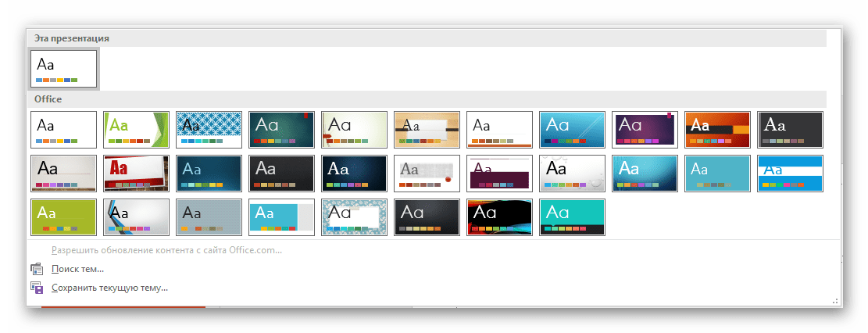Select the white theme with cyan band
Image resolution: width=868 pixels, height=333 pixels.
(281, 217)
